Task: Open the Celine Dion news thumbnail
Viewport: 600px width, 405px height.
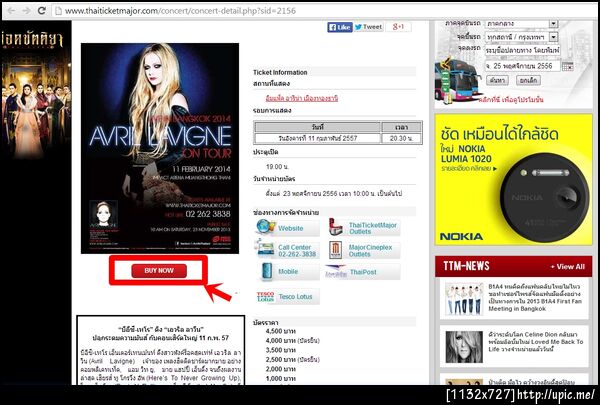Action: [464, 347]
